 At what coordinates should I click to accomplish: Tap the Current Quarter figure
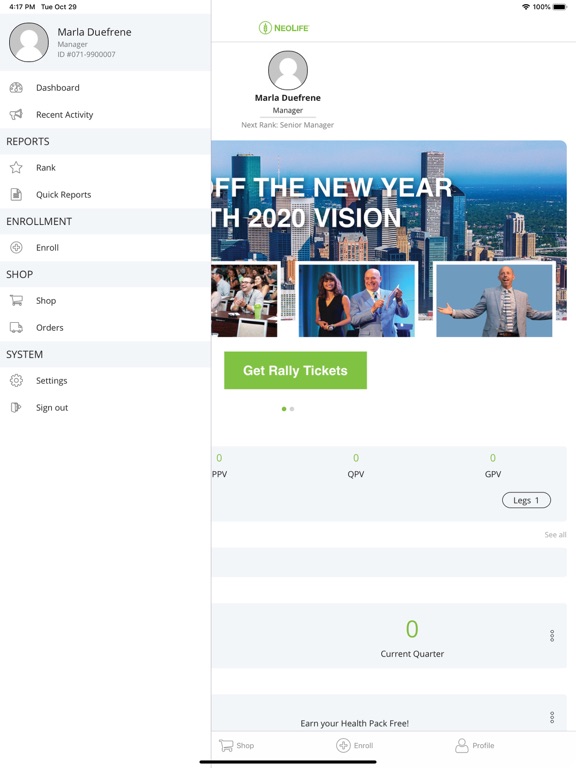pos(412,629)
